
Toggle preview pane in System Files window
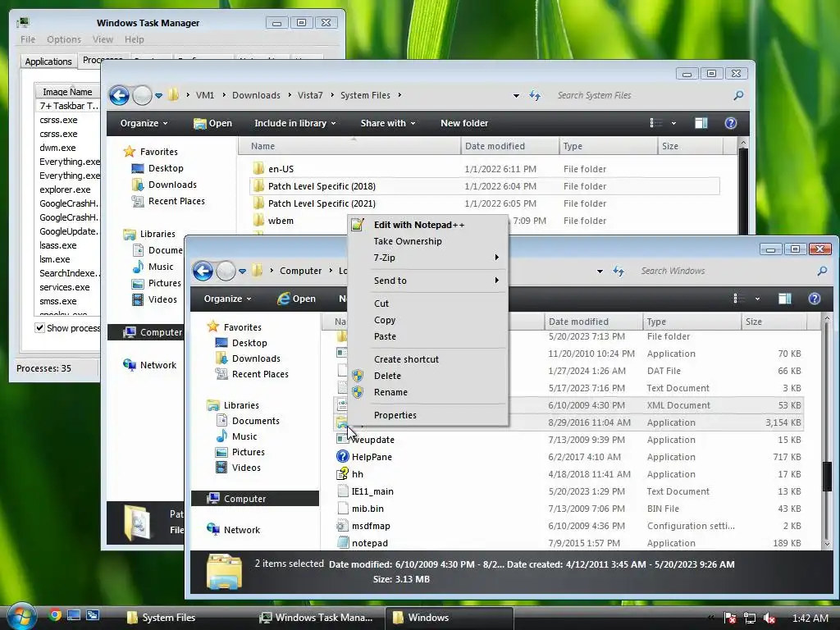tap(701, 123)
